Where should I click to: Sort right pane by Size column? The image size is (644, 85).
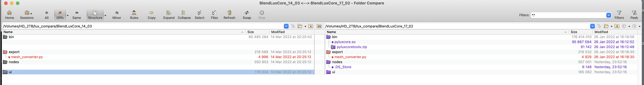pos(574,32)
